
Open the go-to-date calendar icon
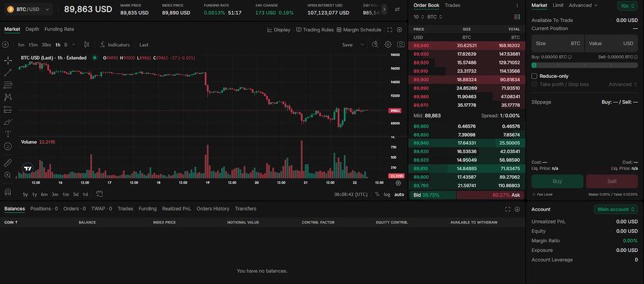(x=99, y=194)
